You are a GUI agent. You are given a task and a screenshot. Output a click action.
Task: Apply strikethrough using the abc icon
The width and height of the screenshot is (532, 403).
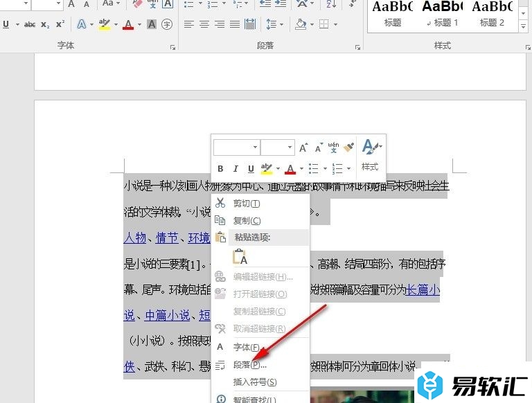(x=30, y=24)
